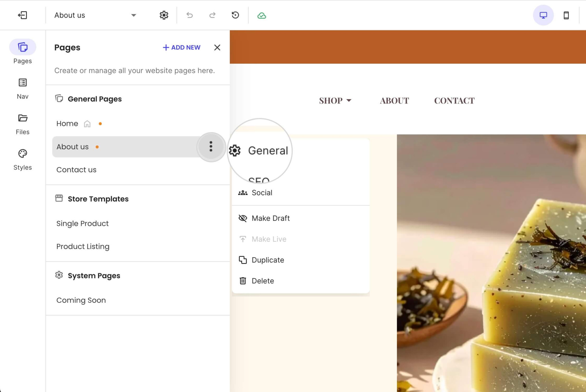Image resolution: width=586 pixels, height=392 pixels.
Task: Open the Nav sidebar panel
Action: [23, 89]
